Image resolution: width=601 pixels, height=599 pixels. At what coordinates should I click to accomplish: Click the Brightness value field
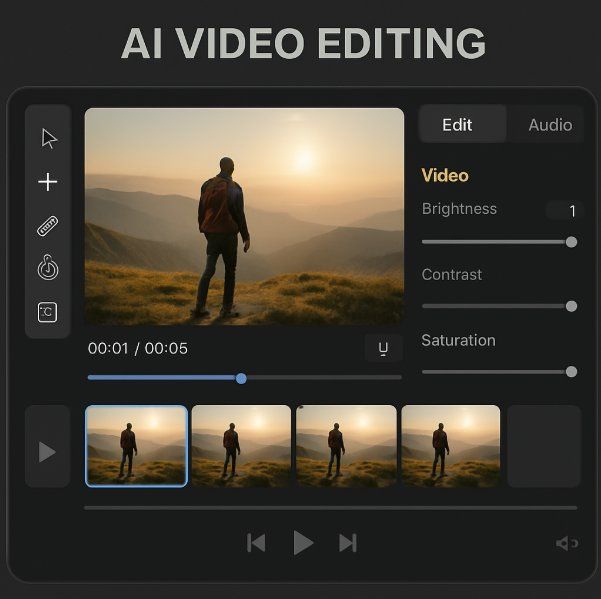click(x=565, y=210)
